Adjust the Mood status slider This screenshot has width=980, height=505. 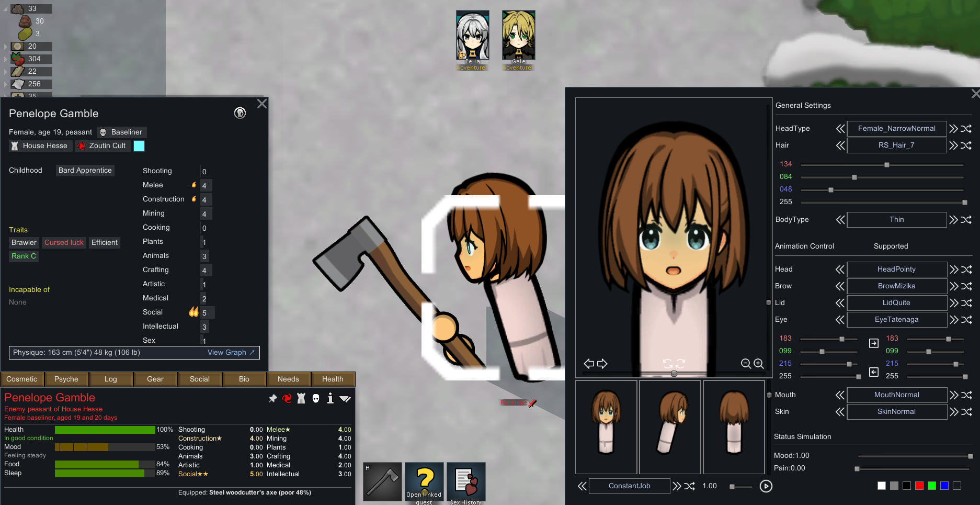[x=915, y=456]
